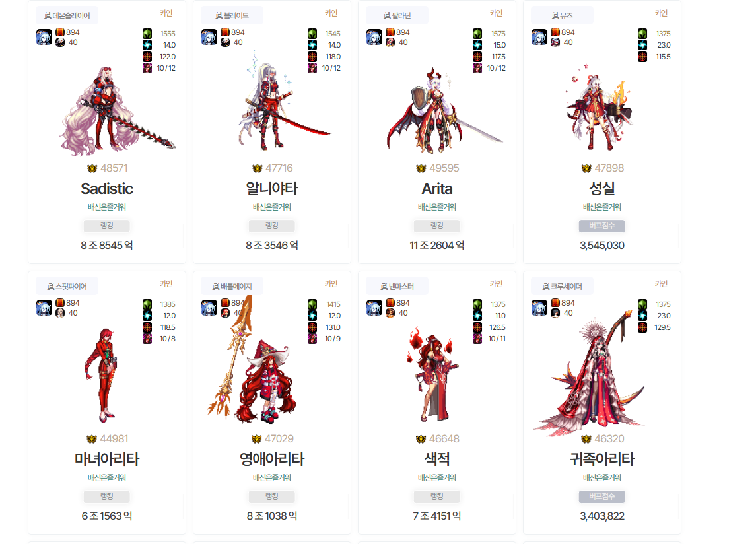This screenshot has width=756, height=544.
Task: Click the Sadistic character avatar icon
Action: (44, 37)
